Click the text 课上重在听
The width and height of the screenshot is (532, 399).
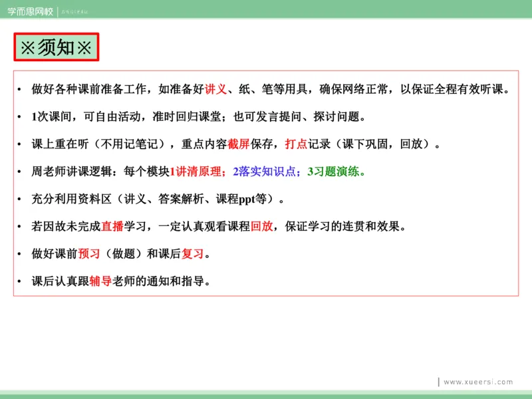click(60, 144)
